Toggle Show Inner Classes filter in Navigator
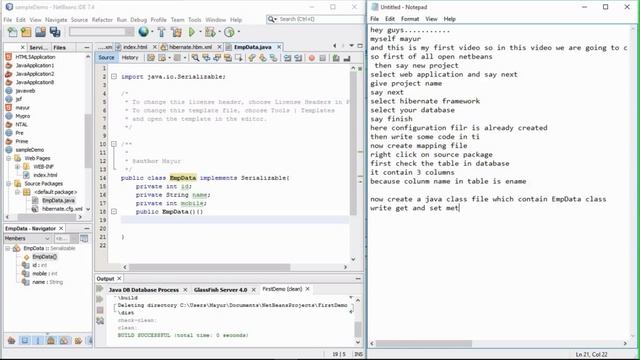Screen dimensions: 640x360 64,340
